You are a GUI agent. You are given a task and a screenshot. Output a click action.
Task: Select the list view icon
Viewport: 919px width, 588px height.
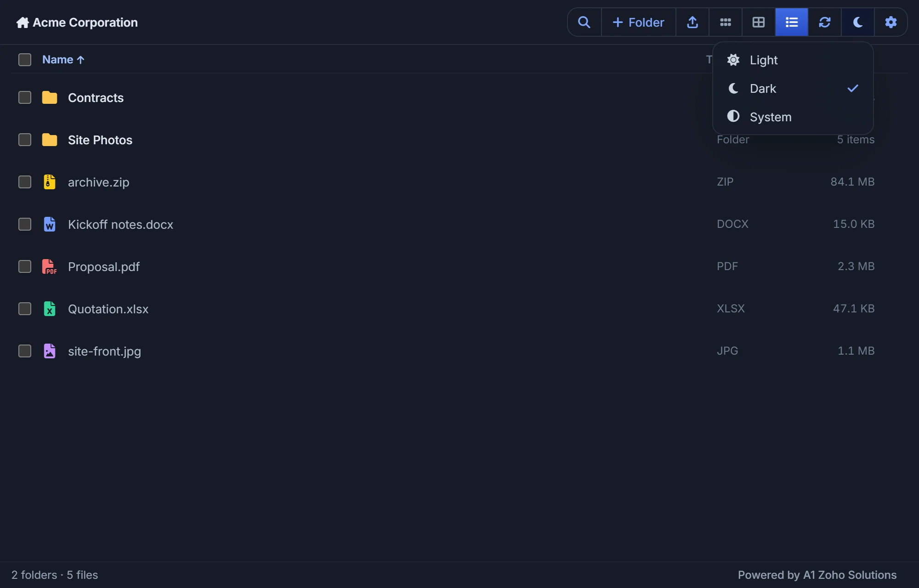tap(792, 22)
